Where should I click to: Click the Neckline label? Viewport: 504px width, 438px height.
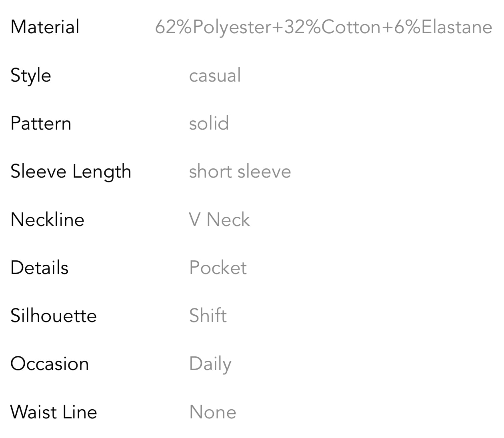48,220
